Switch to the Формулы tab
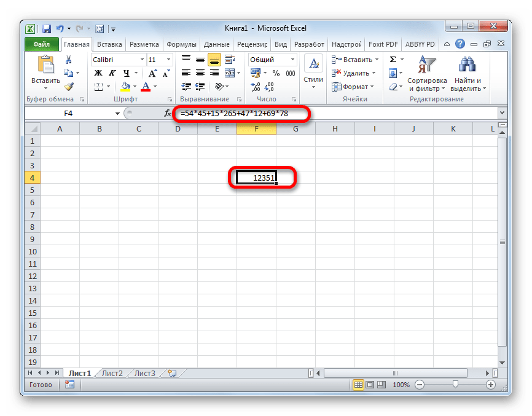The image size is (532, 416). (181, 44)
